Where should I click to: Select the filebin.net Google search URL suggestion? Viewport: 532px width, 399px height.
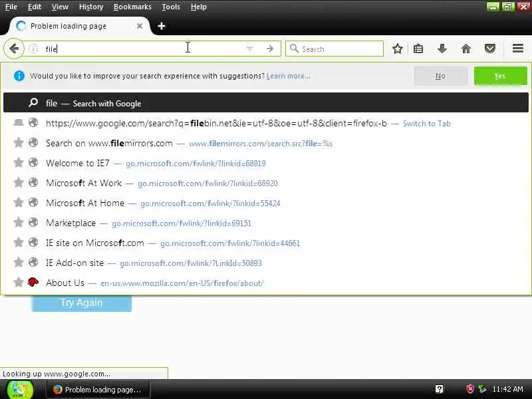point(265,123)
